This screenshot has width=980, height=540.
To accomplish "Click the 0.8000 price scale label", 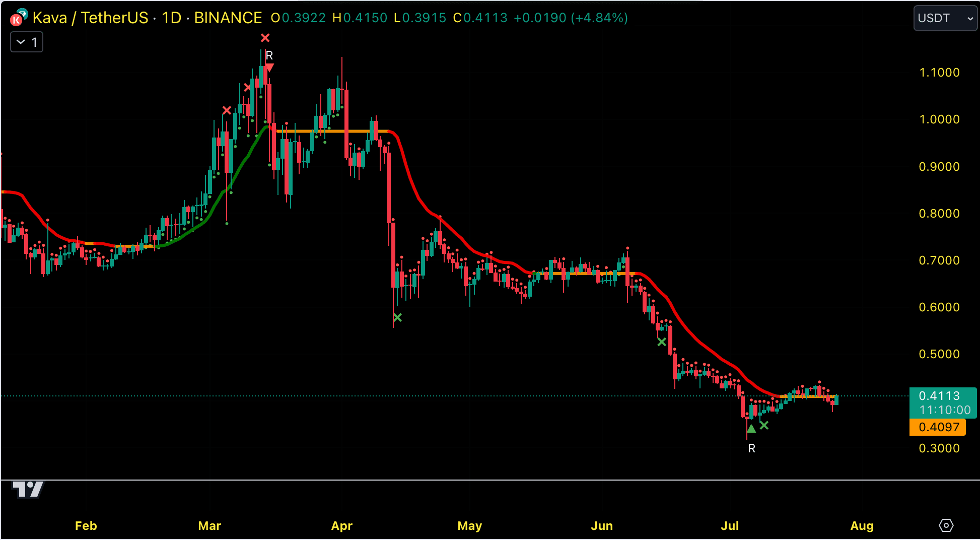I will 939,214.
